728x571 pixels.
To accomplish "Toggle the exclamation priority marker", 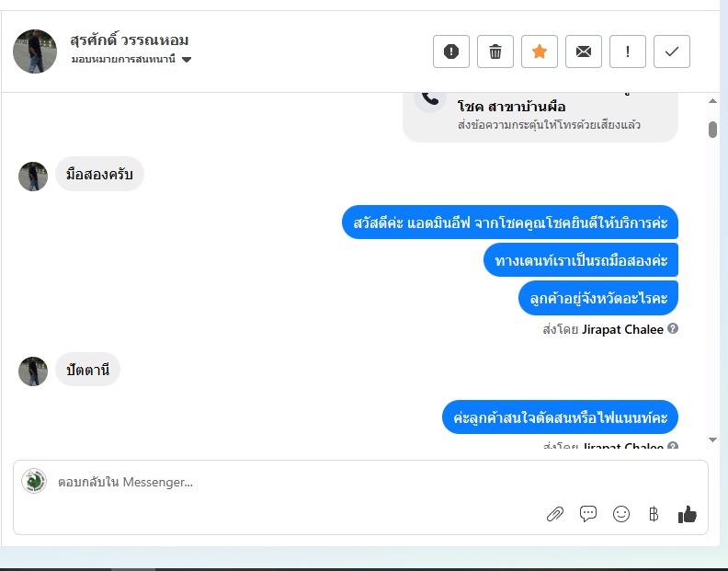I will (x=627, y=51).
